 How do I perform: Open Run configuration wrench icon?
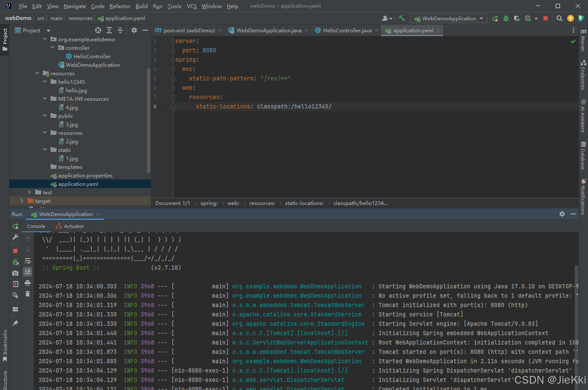(x=15, y=237)
